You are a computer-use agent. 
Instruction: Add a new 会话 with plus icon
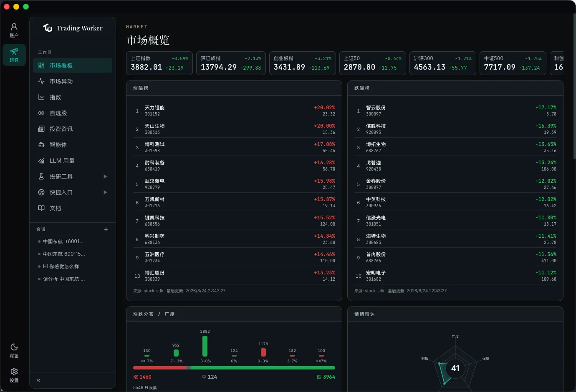(106, 229)
